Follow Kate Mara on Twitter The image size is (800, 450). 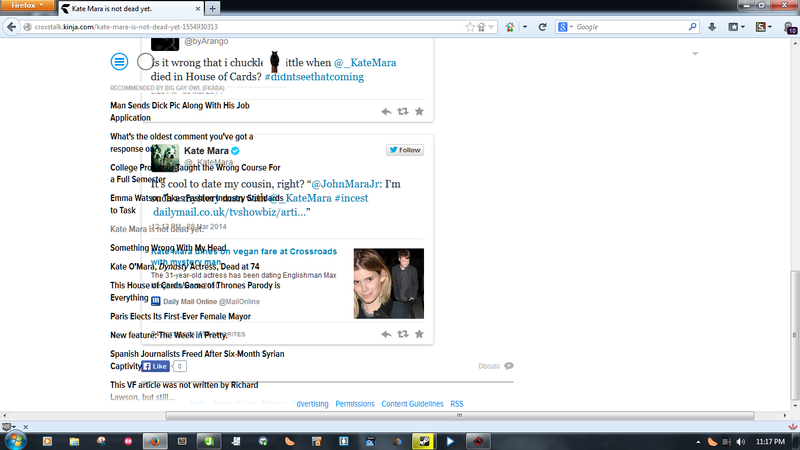[405, 150]
